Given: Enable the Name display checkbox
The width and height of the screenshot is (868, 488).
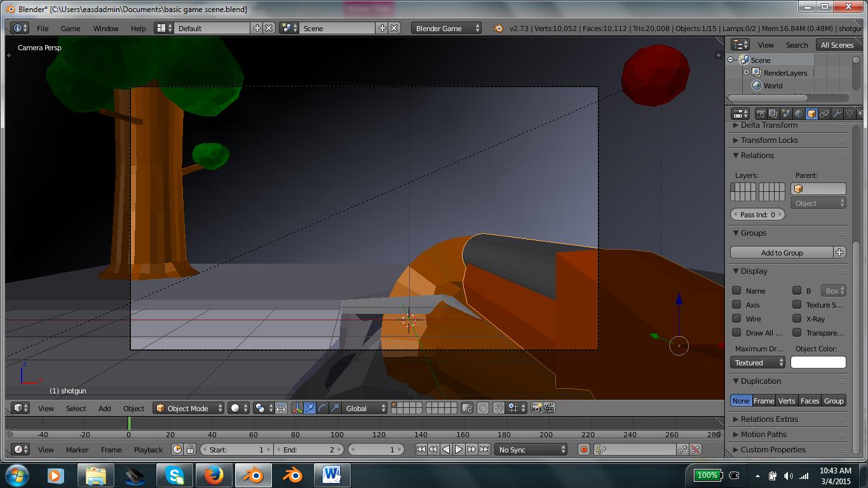Looking at the screenshot, I should pos(736,290).
